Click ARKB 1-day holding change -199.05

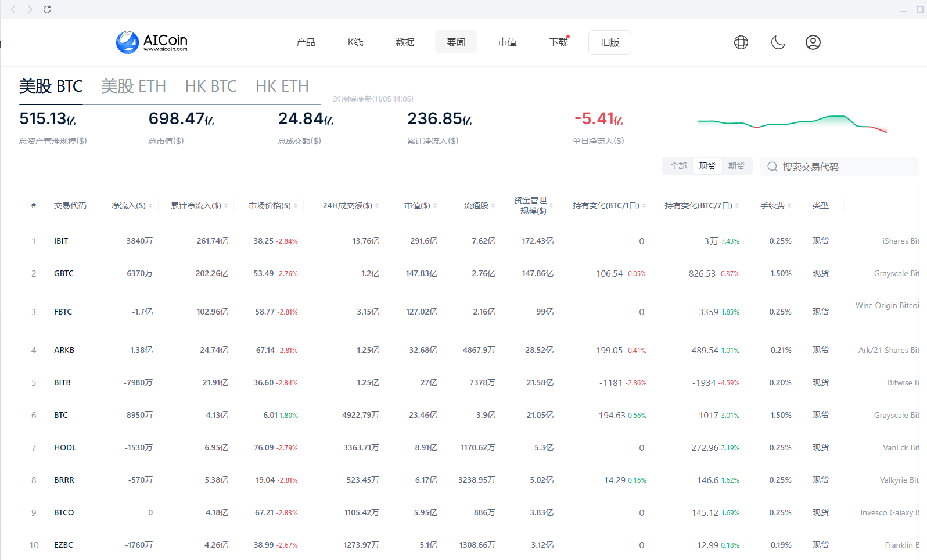click(608, 350)
